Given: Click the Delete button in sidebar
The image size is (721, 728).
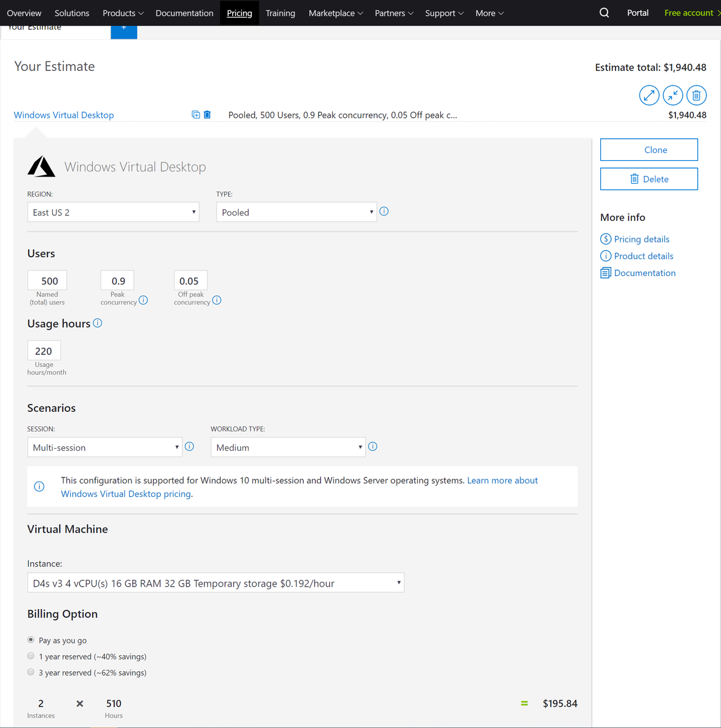Looking at the screenshot, I should point(649,179).
